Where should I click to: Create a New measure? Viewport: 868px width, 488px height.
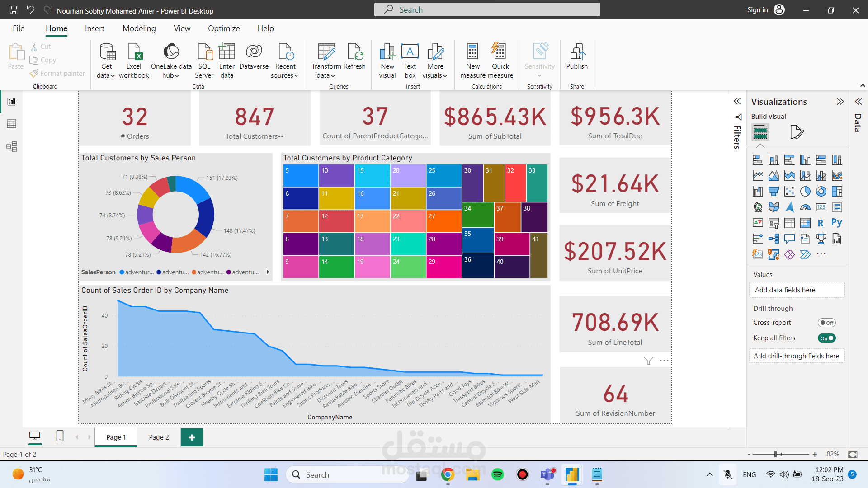(473, 61)
